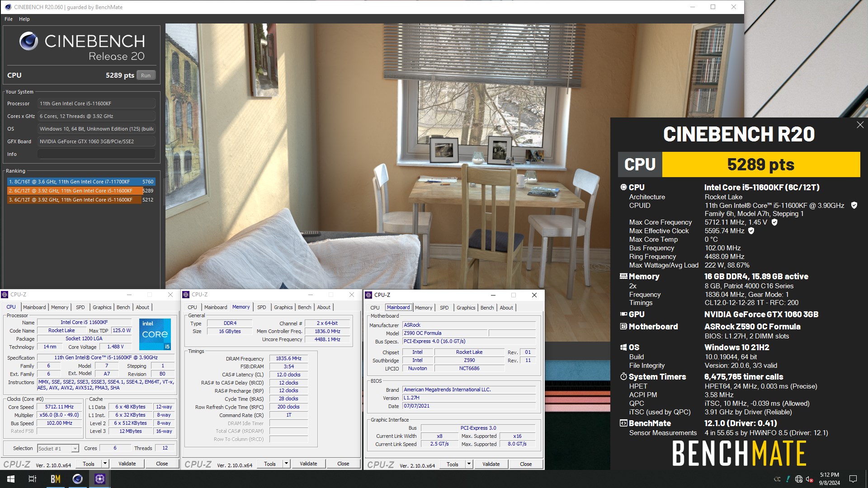Click the title bar icon of the memory CPU-Z window
The image size is (868, 488).
tap(186, 295)
